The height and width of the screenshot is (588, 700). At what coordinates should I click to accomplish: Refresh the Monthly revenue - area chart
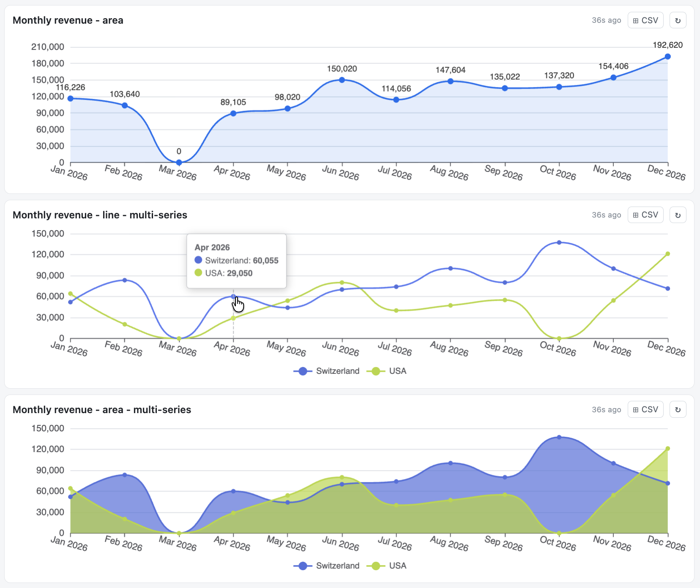[678, 20]
